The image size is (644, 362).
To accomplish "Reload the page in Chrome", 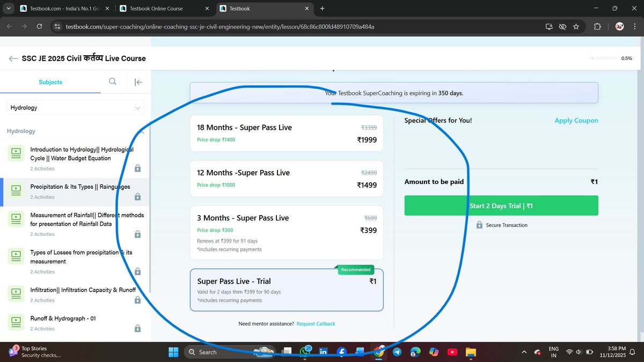I will pyautogui.click(x=39, y=26).
